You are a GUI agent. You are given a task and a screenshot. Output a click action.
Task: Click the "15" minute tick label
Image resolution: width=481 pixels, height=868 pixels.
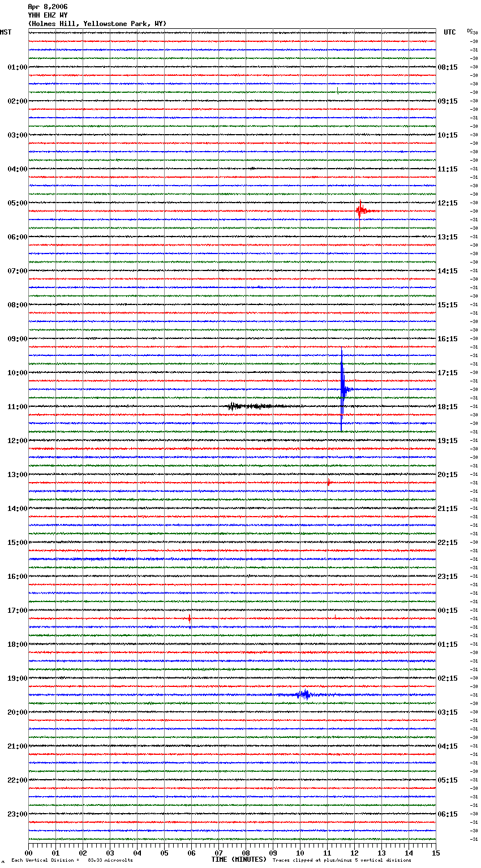pyautogui.click(x=436, y=853)
